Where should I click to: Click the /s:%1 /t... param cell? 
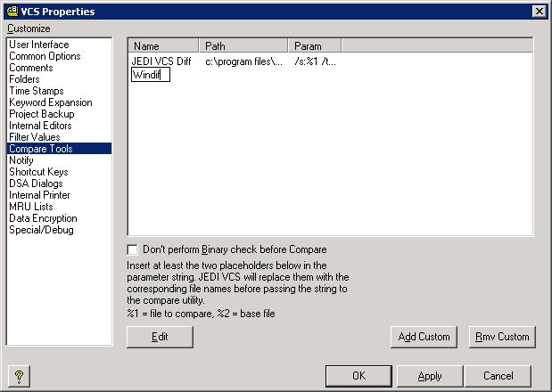point(315,61)
